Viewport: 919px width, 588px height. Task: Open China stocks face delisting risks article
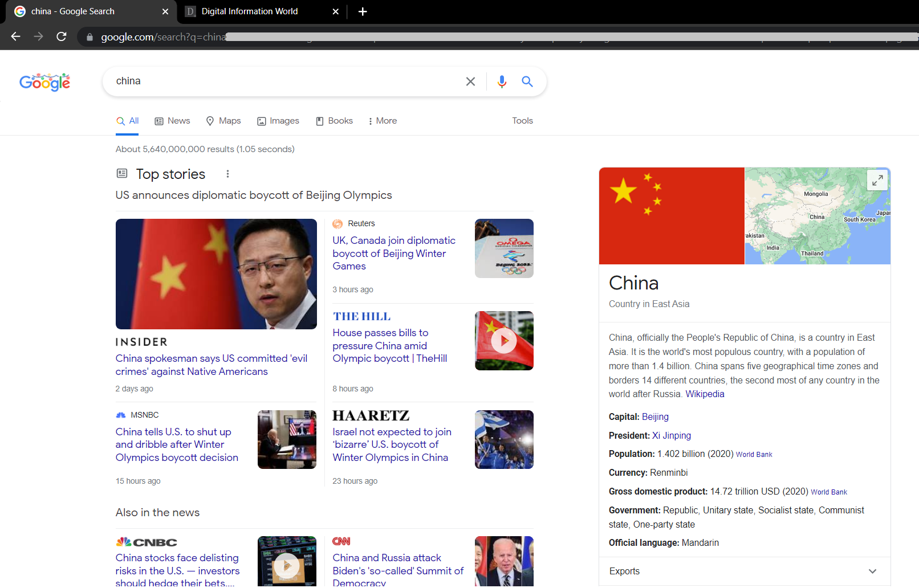(x=177, y=570)
